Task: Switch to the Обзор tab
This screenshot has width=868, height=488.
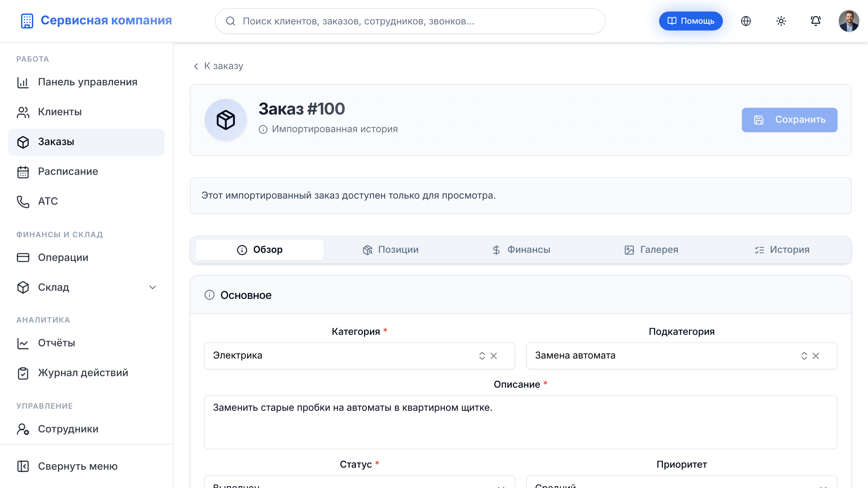Action: [x=260, y=250]
